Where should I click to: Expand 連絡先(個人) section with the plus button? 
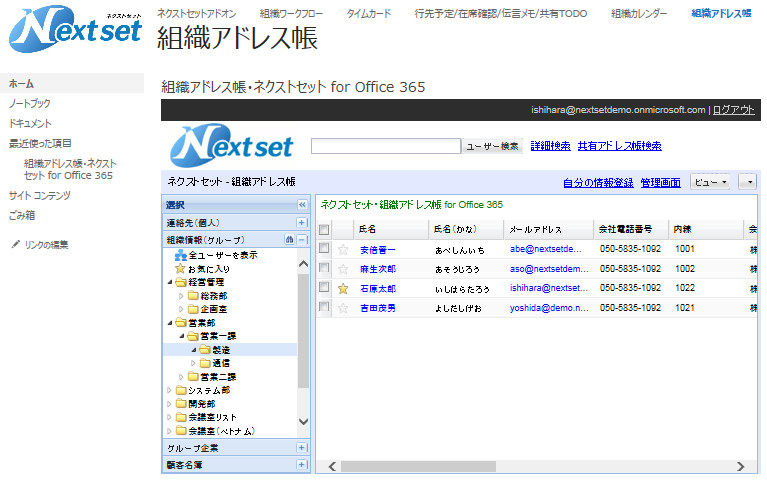302,223
